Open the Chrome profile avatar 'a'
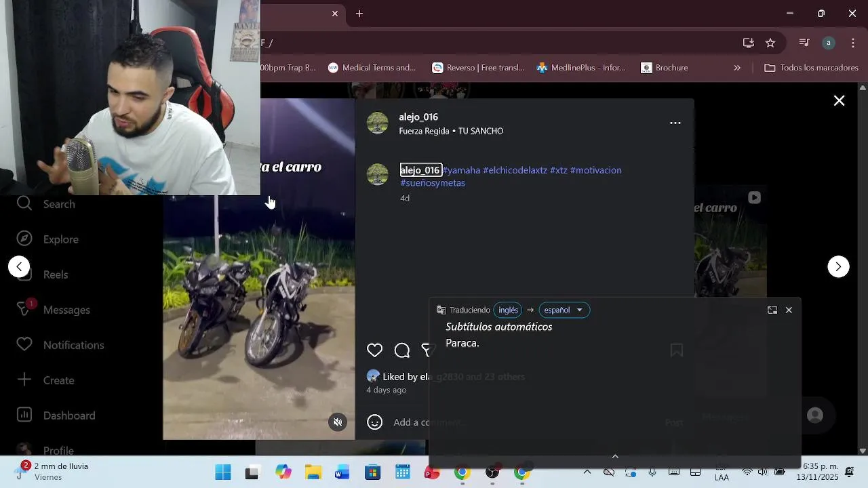868x488 pixels. click(829, 43)
